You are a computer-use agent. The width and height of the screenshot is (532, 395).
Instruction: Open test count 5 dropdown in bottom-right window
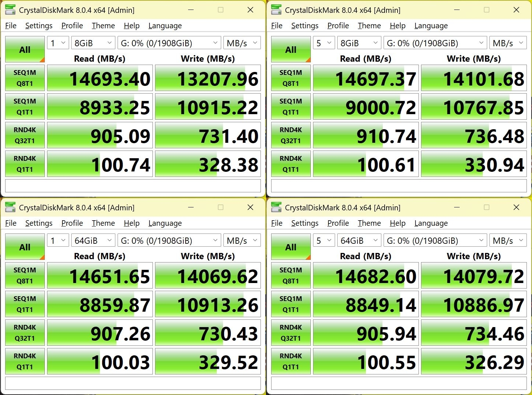[324, 240]
